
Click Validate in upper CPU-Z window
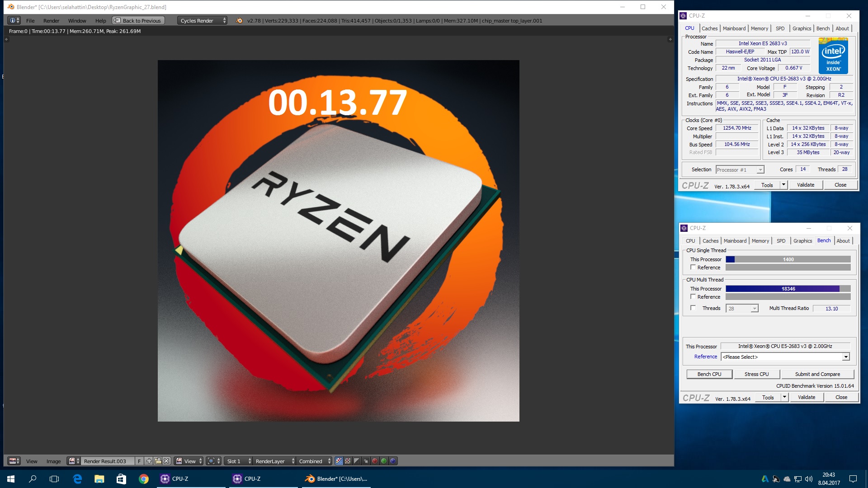806,185
